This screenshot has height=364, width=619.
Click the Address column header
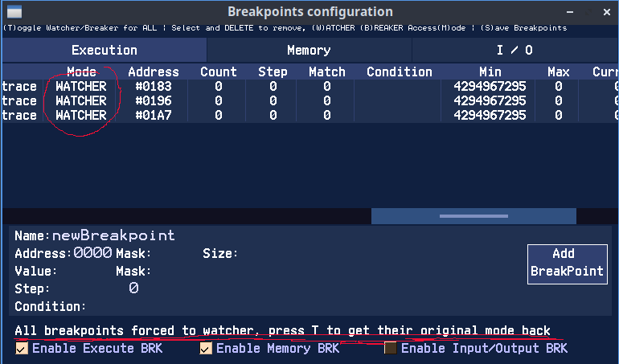(153, 72)
